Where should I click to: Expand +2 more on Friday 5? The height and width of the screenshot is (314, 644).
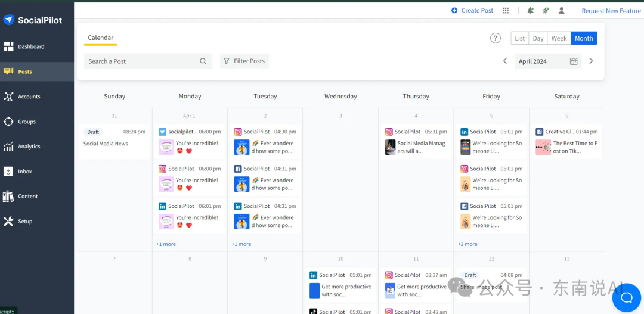tap(467, 244)
